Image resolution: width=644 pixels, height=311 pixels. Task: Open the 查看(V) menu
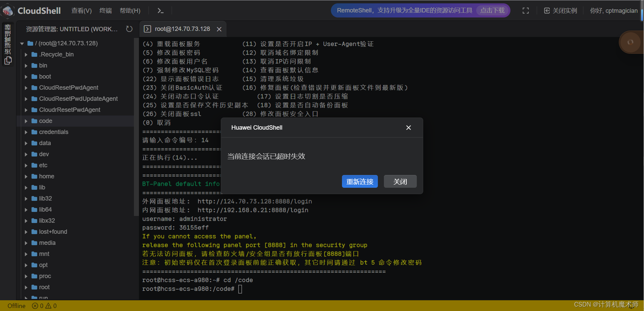point(82,11)
